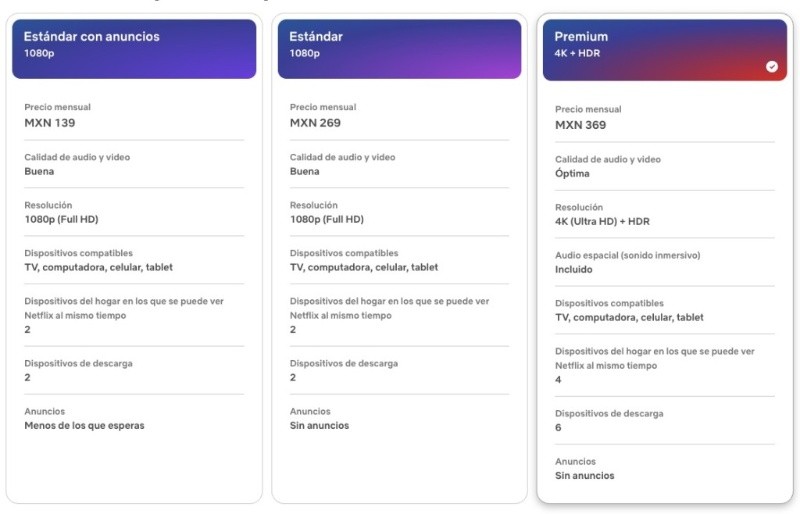The height and width of the screenshot is (514, 800).
Task: Click Premium's simultaneous devices value 4
Action: [x=558, y=379]
